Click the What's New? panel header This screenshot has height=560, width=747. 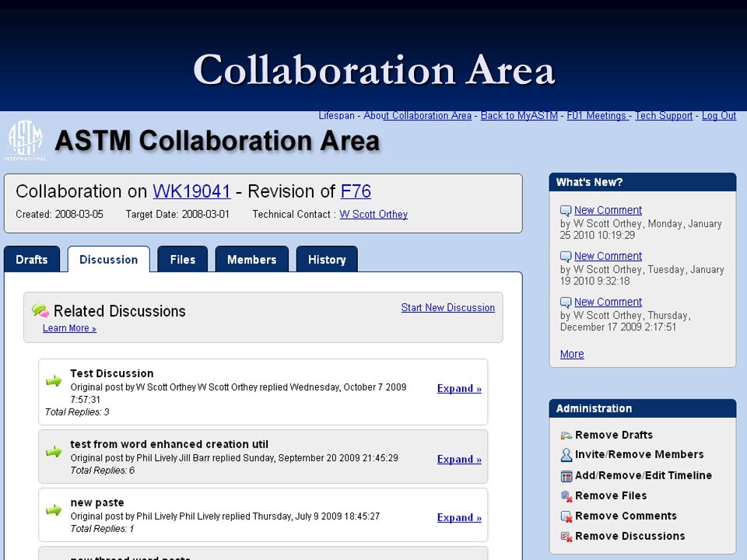[x=643, y=182]
